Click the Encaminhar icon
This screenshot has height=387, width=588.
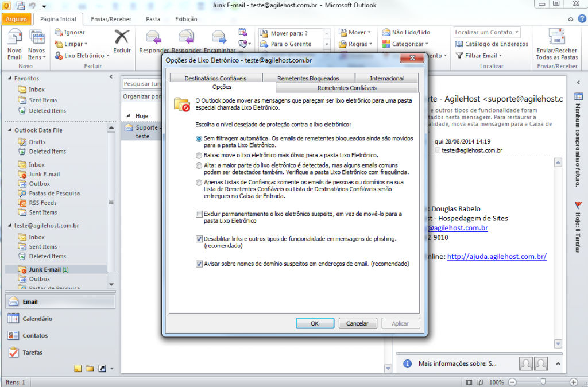tap(219, 37)
